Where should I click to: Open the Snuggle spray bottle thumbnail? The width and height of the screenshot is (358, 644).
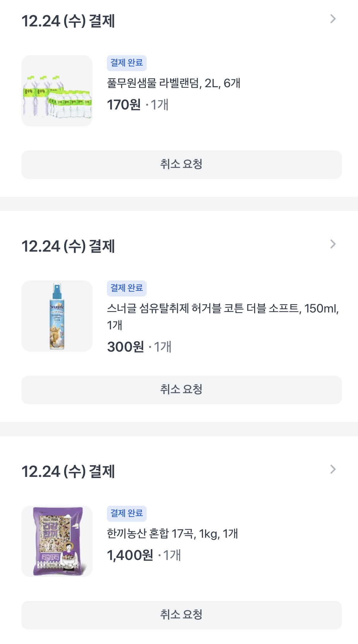click(x=57, y=316)
